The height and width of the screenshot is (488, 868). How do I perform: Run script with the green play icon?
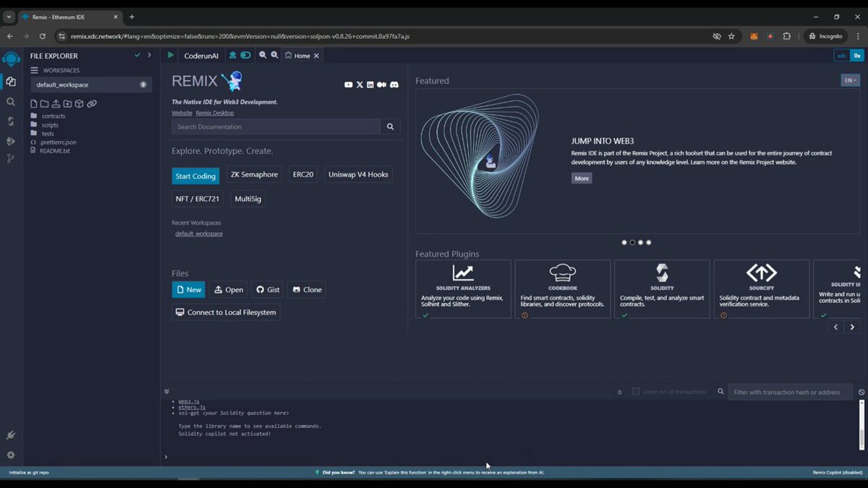point(171,55)
